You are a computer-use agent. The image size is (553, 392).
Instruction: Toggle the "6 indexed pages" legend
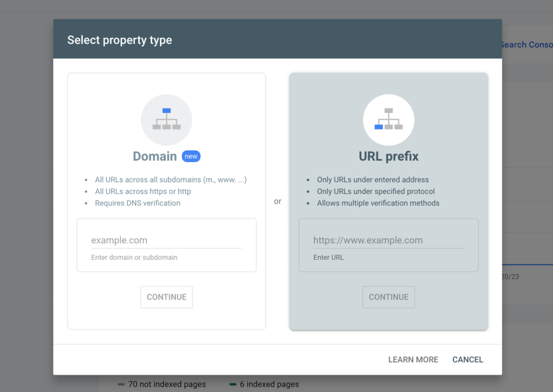pos(269,384)
